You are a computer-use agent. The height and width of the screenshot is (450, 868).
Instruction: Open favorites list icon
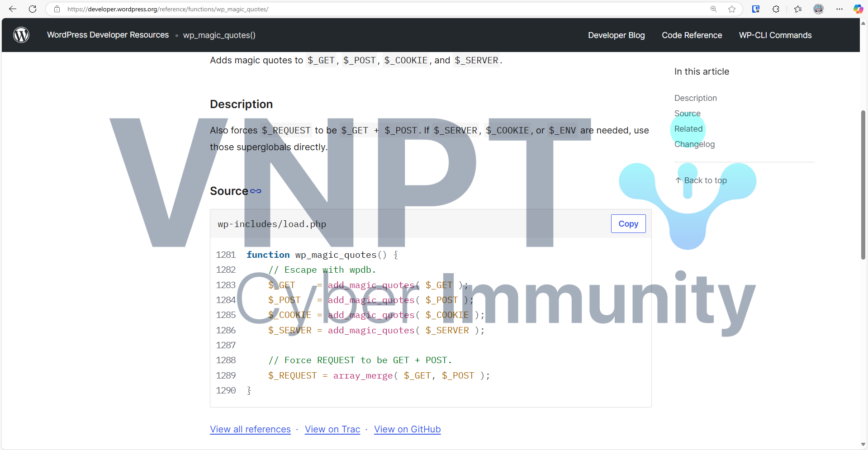(x=798, y=9)
